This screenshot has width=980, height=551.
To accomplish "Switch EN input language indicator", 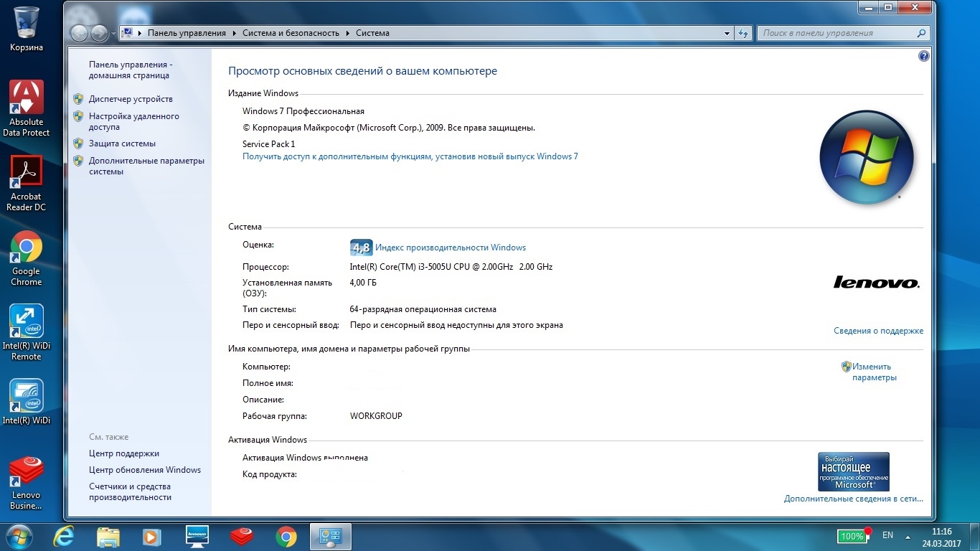I will point(887,536).
